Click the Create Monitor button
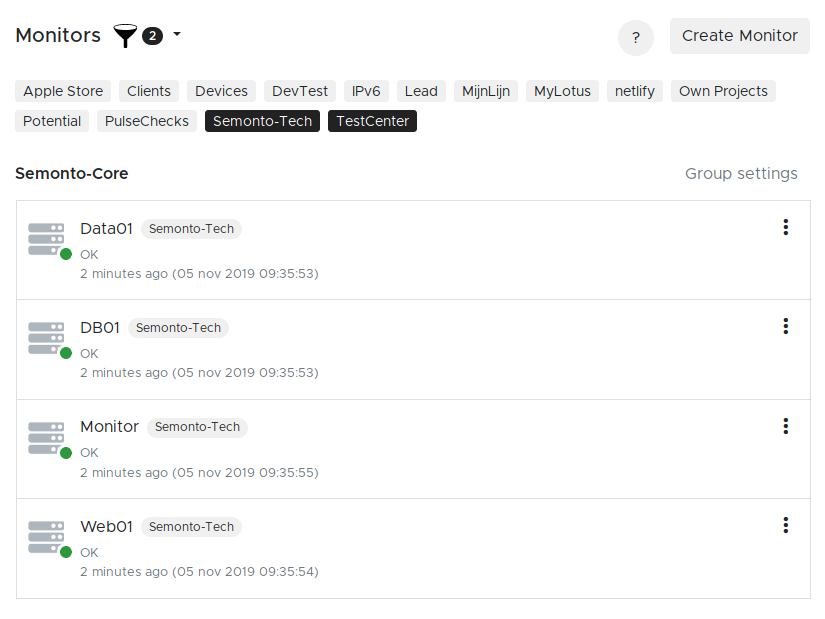825x619 pixels. coord(739,36)
